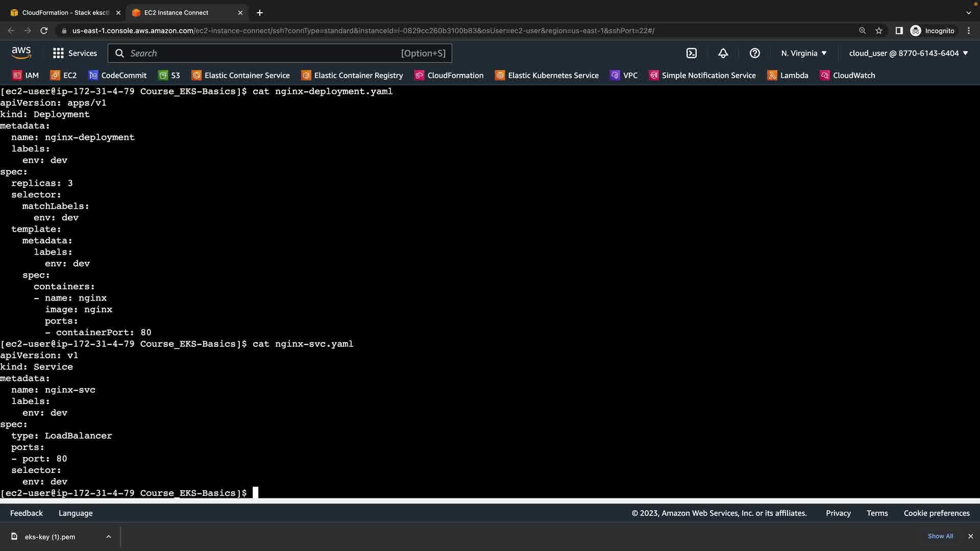Click the Cookie preferences link
980x551 pixels.
[937, 513]
